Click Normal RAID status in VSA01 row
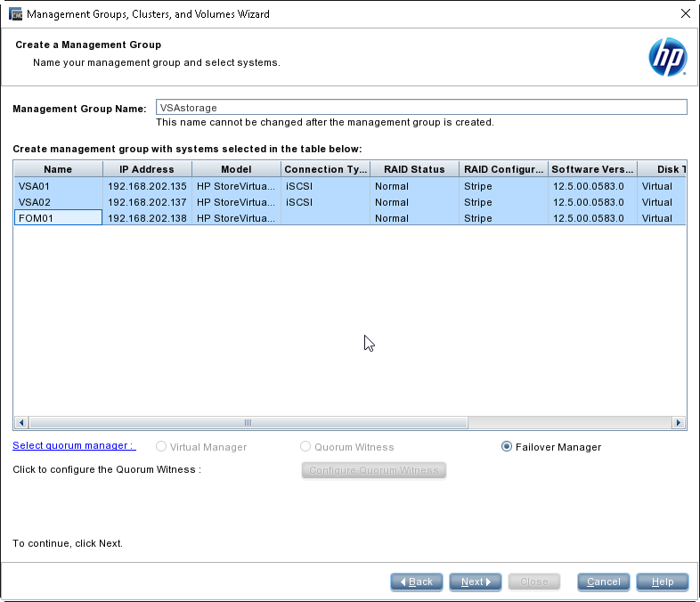This screenshot has width=700, height=602. tap(415, 186)
